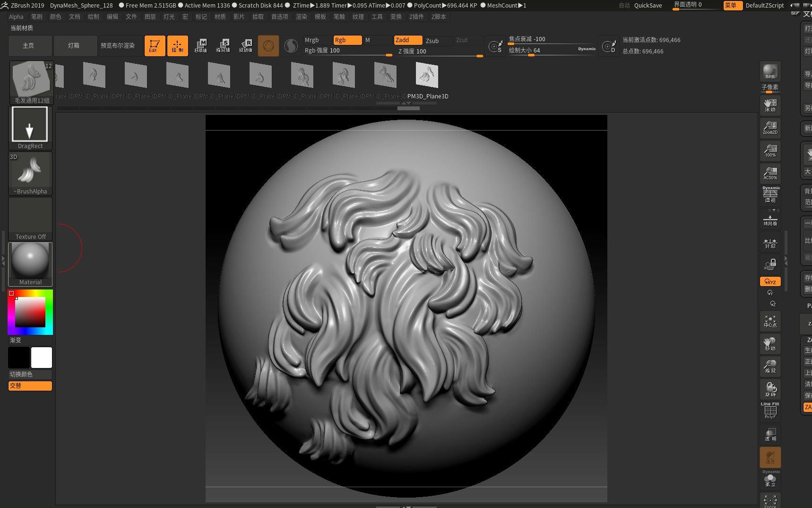
Task: Toggle PolyF polyframe display icon
Action: pyautogui.click(x=770, y=410)
